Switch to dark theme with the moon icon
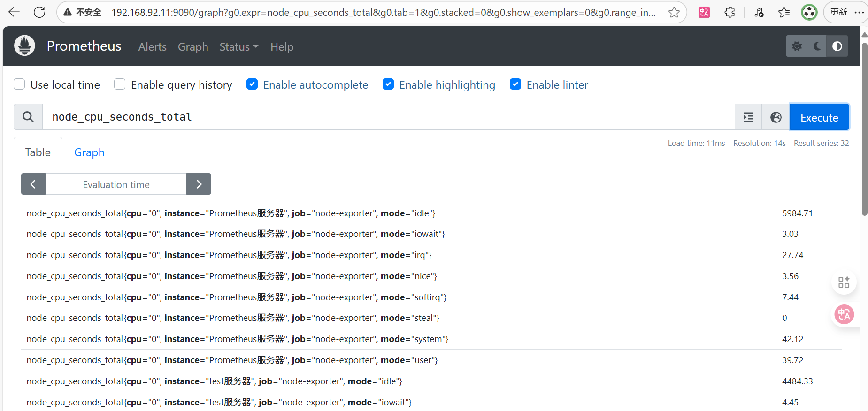This screenshot has width=868, height=411. click(x=817, y=46)
